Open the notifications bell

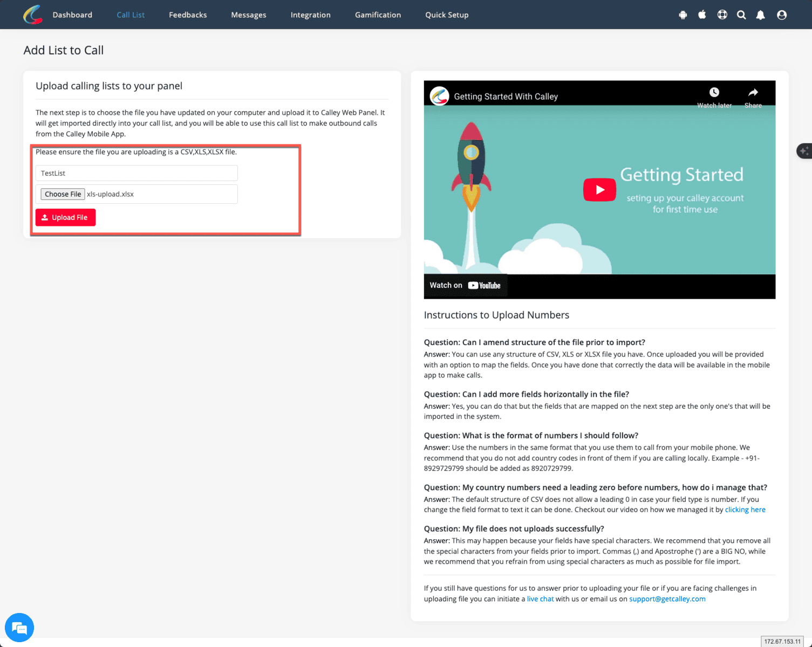pos(760,15)
